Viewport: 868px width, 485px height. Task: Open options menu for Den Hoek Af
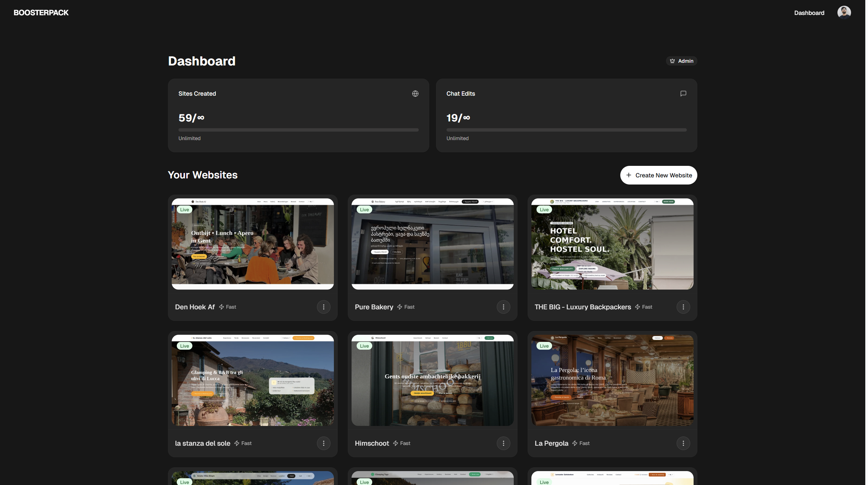pyautogui.click(x=323, y=307)
